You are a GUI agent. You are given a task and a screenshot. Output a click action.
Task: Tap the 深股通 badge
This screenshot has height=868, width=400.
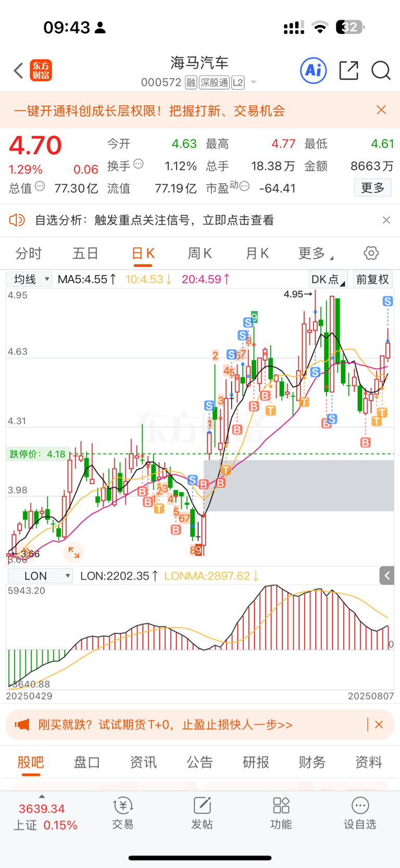[214, 82]
